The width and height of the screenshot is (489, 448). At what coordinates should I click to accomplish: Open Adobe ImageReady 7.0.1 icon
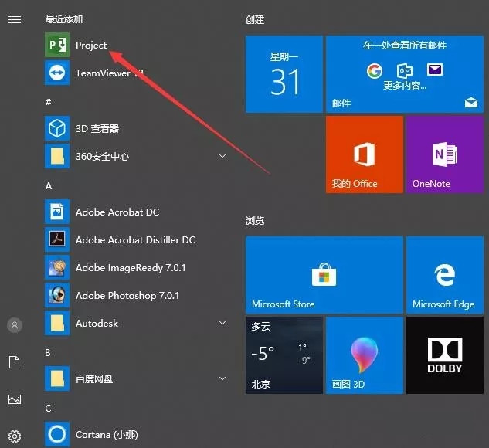click(x=57, y=267)
